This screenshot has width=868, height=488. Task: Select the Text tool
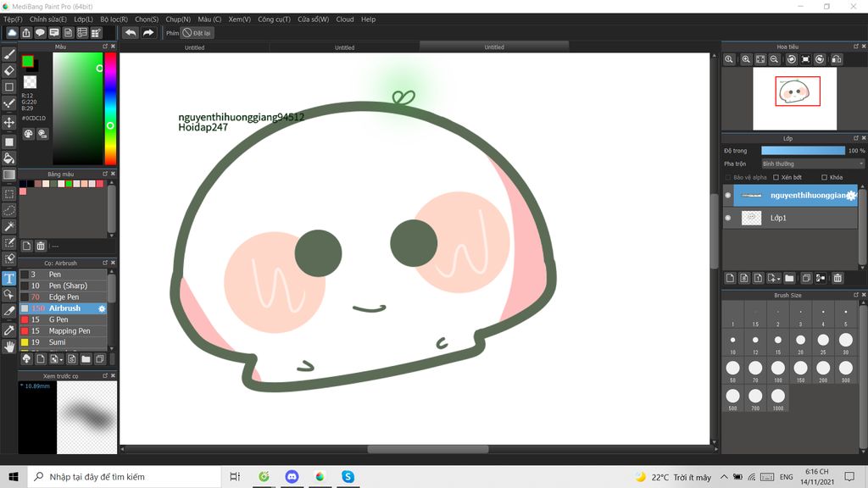[9, 278]
